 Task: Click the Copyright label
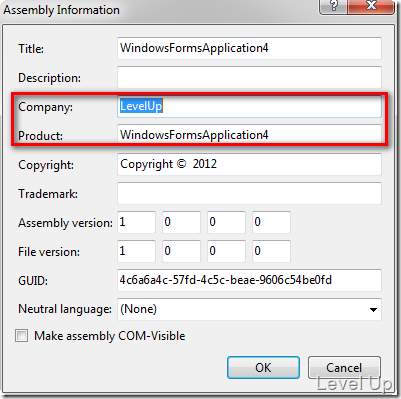coord(46,165)
